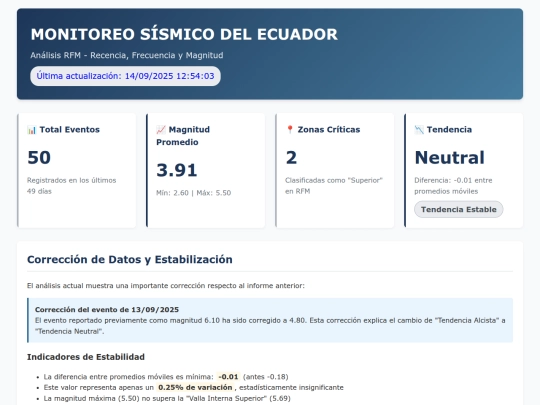Click 'Registrados en los últimos 49 días' text
540x405 pixels.
click(x=72, y=186)
